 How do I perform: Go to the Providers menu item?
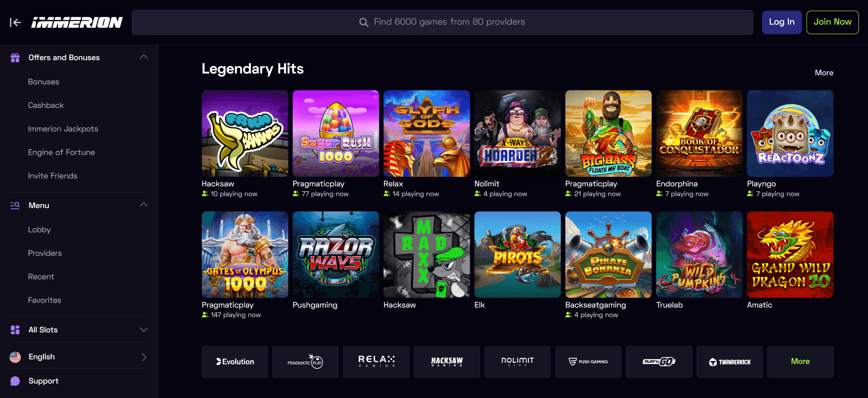click(x=45, y=253)
